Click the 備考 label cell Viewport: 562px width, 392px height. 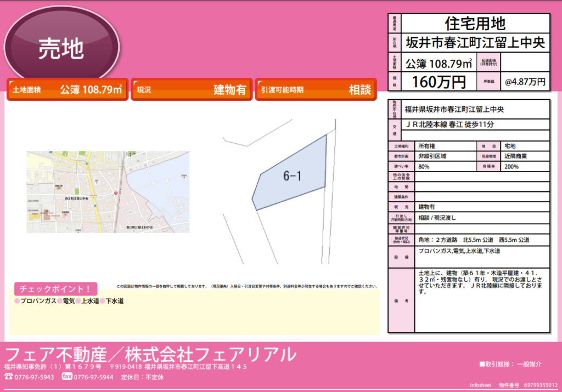(401, 300)
